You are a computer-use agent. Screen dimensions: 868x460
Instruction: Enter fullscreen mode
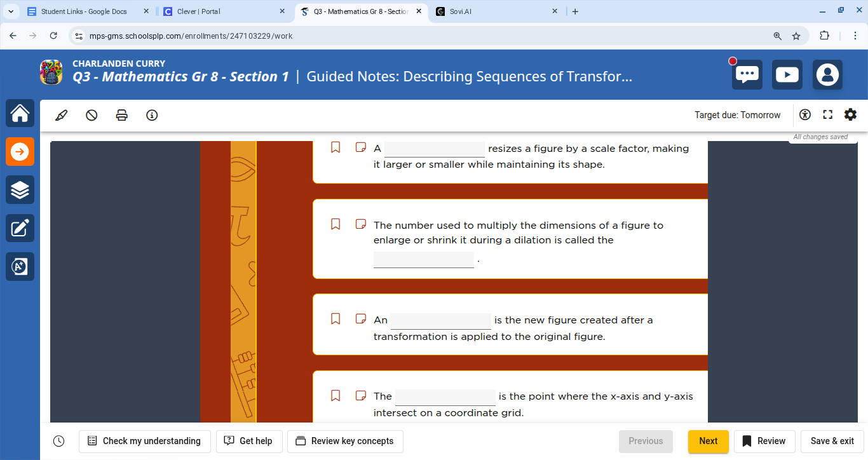(x=827, y=115)
